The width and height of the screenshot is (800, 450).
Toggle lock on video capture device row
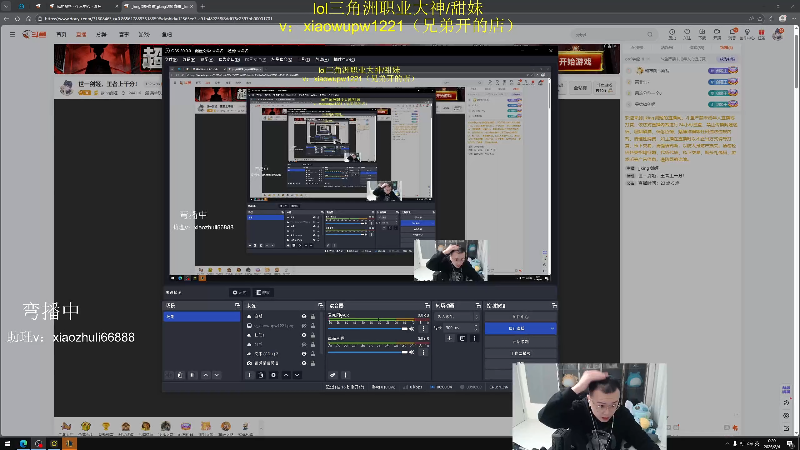pyautogui.click(x=313, y=363)
